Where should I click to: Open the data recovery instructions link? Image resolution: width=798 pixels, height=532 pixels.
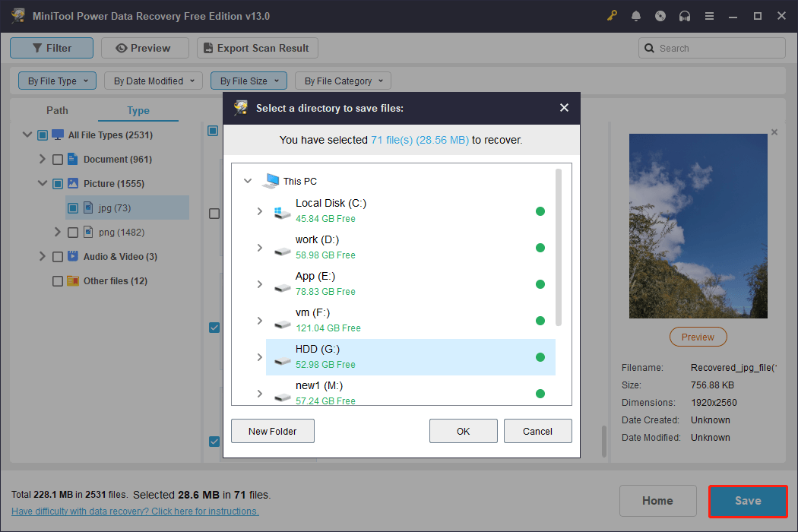pyautogui.click(x=135, y=511)
